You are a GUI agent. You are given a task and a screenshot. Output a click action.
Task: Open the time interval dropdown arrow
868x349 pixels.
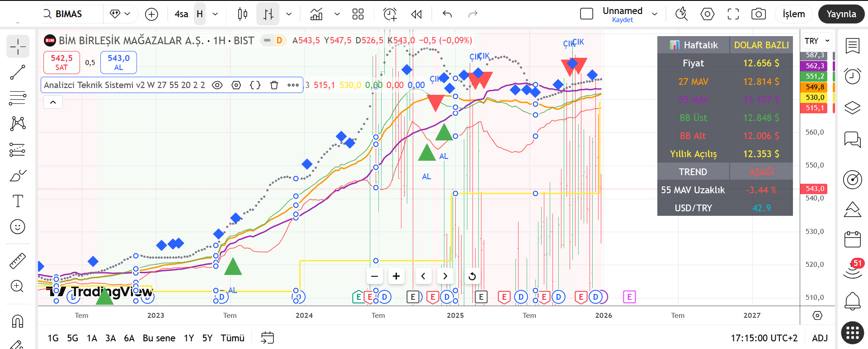tap(215, 14)
